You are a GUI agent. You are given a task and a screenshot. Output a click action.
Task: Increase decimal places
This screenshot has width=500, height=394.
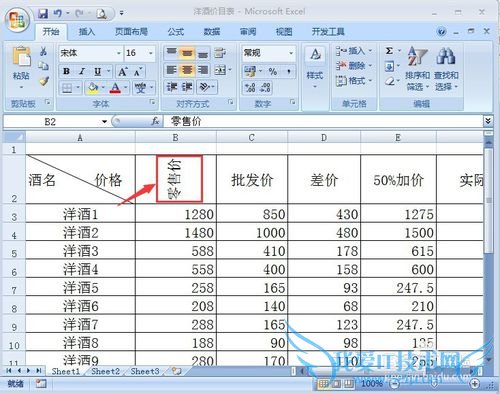[x=250, y=88]
